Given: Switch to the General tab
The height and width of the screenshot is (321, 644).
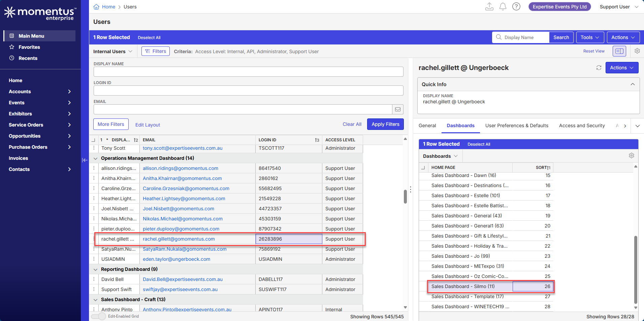Looking at the screenshot, I should [x=427, y=126].
